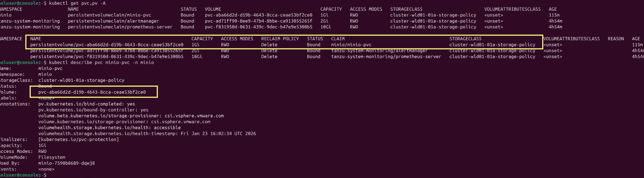Image resolution: width=644 pixels, height=178 pixels.
Task: Click the 'kubectl describe pvc minio-pvc -n minio' command
Action: [101, 62]
